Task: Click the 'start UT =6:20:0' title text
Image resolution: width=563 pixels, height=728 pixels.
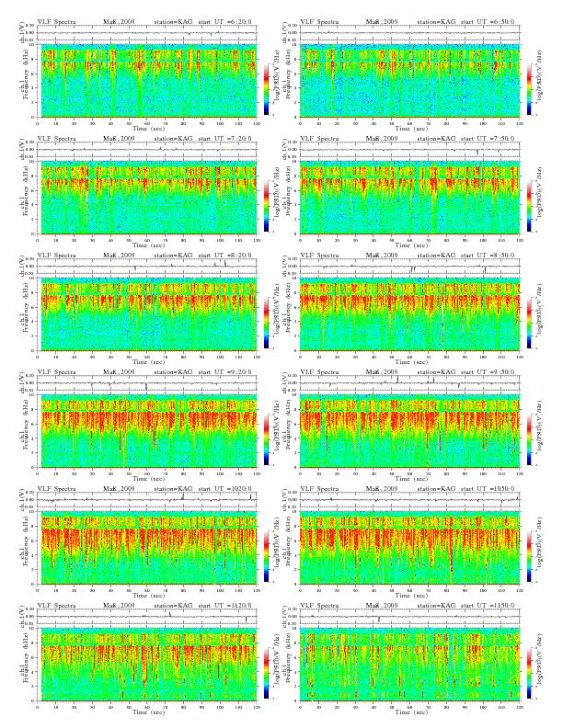Action: [225, 22]
